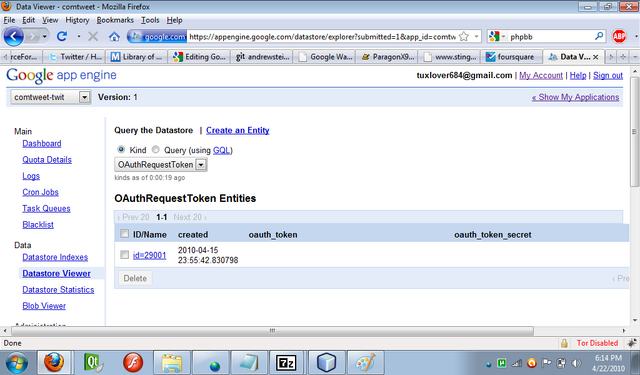This screenshot has width=640, height=375.
Task: Click the vertical page scrollbar thumb
Action: pos(634,131)
